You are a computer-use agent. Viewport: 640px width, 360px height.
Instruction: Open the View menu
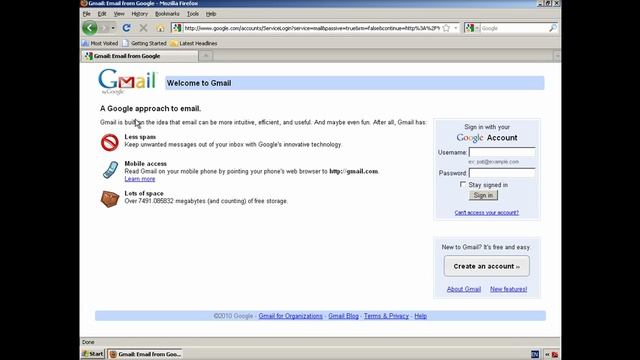point(119,13)
